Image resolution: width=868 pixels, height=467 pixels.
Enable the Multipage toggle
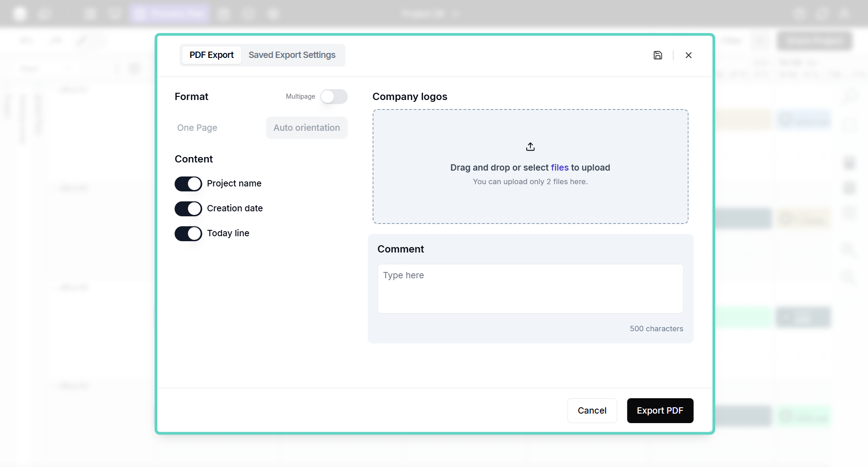coord(334,96)
